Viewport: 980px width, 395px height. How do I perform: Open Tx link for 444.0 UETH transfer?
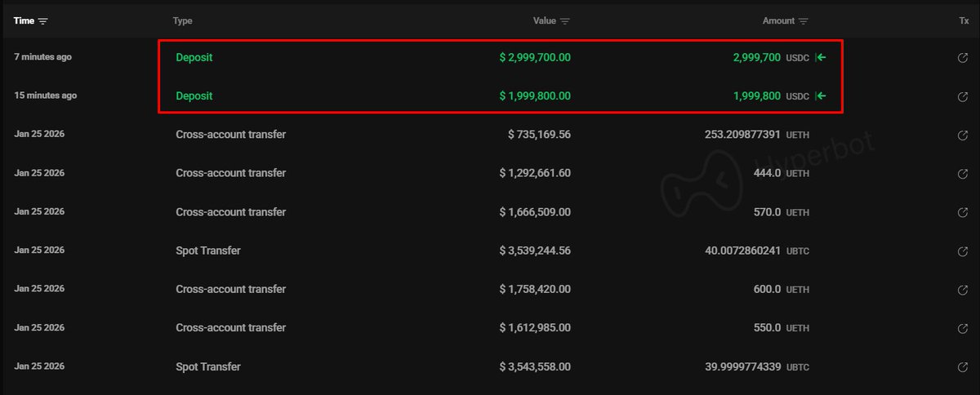point(962,173)
